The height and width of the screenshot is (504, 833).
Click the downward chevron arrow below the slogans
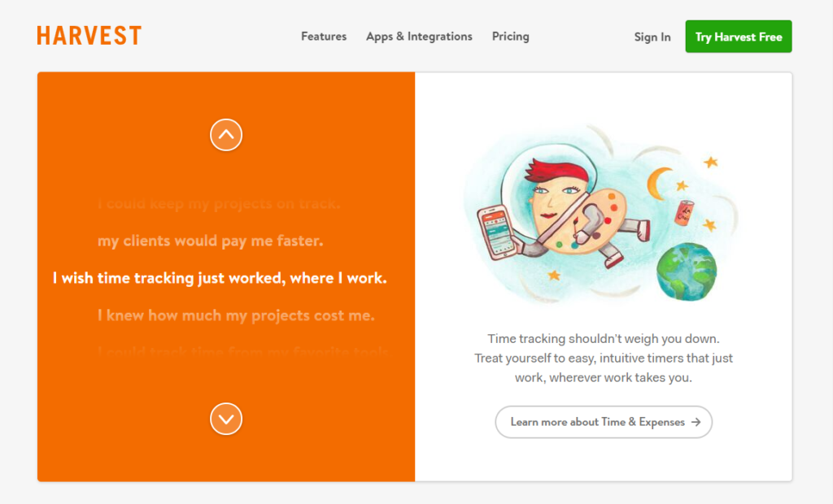click(x=226, y=419)
